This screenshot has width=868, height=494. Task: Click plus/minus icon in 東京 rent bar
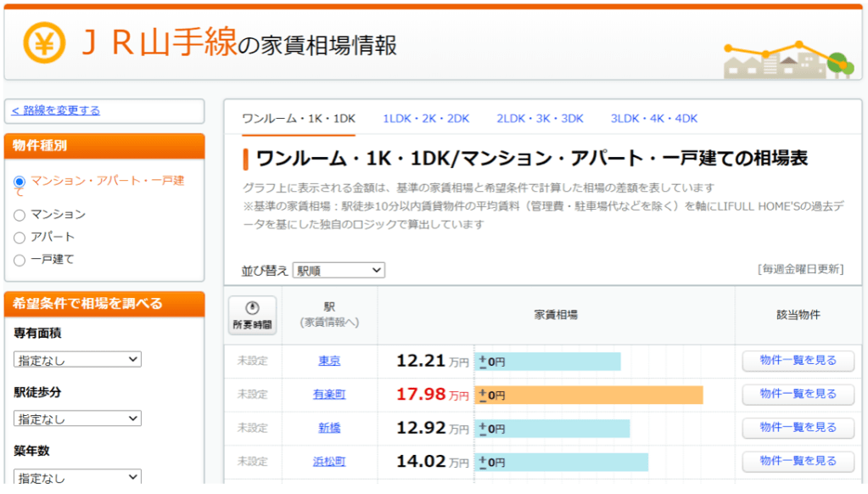click(483, 362)
